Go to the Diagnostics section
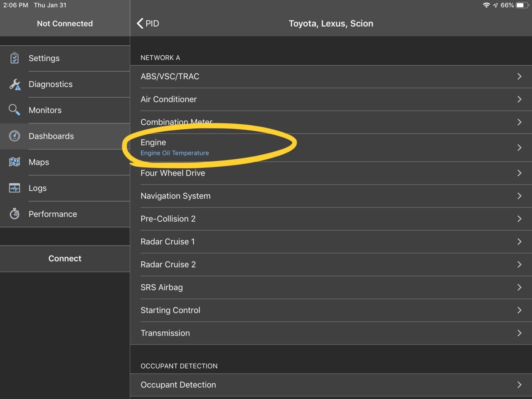The width and height of the screenshot is (532, 399). click(65, 84)
